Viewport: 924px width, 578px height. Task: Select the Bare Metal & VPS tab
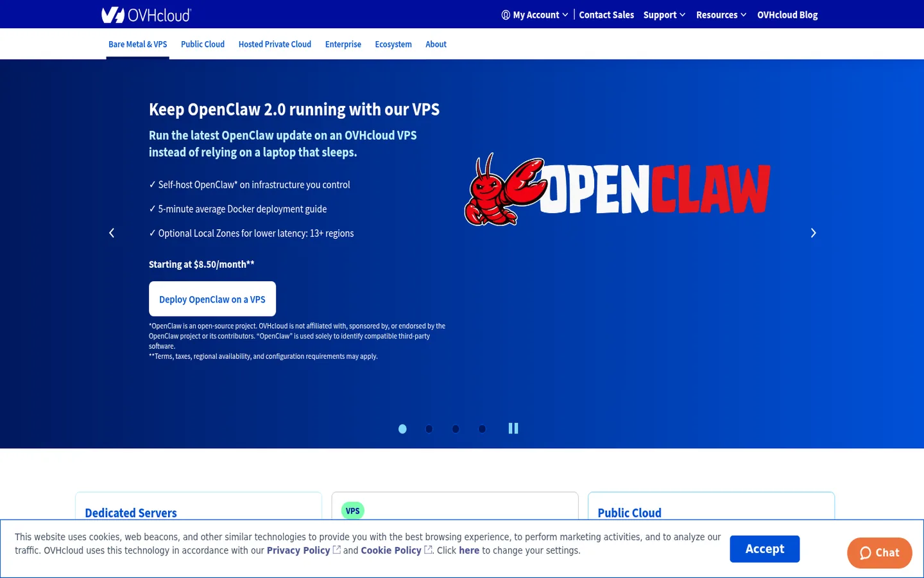[x=138, y=44]
